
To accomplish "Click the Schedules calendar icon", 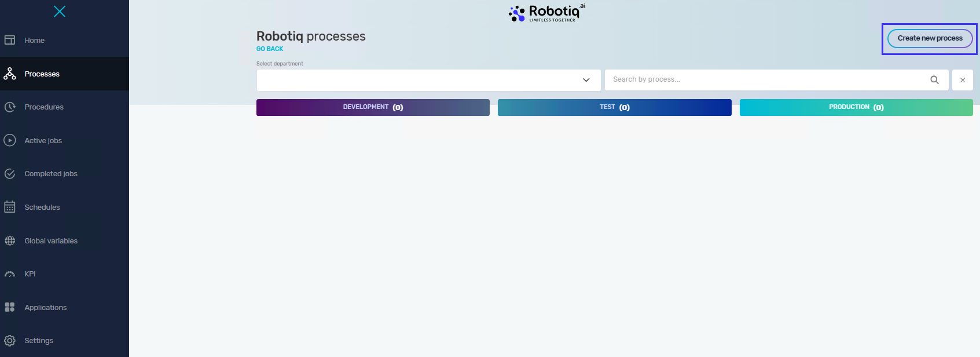I will (x=10, y=207).
